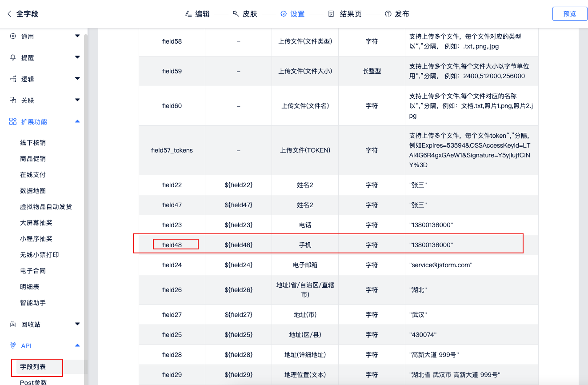Click the 预览 button
Image resolution: width=588 pixels, height=385 pixels.
point(569,14)
